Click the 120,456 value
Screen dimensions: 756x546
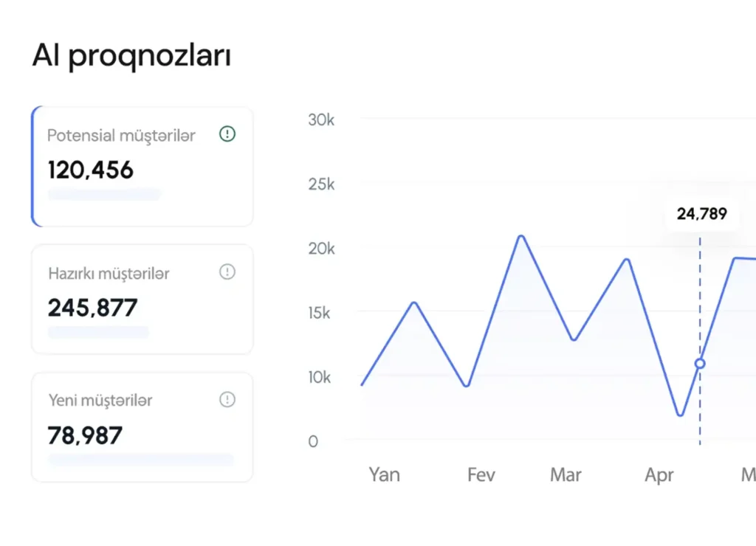91,170
